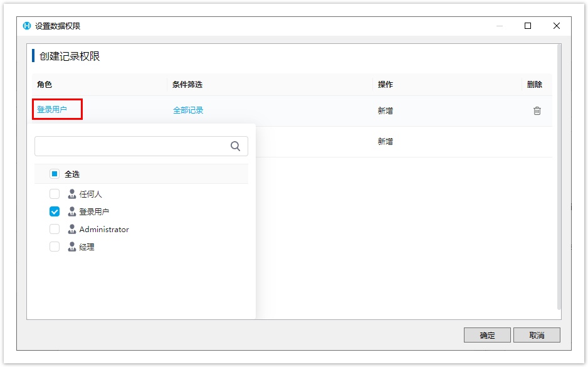The width and height of the screenshot is (588, 367).
Task: Uncheck the 登录用户 role checkbox
Action: coord(55,212)
